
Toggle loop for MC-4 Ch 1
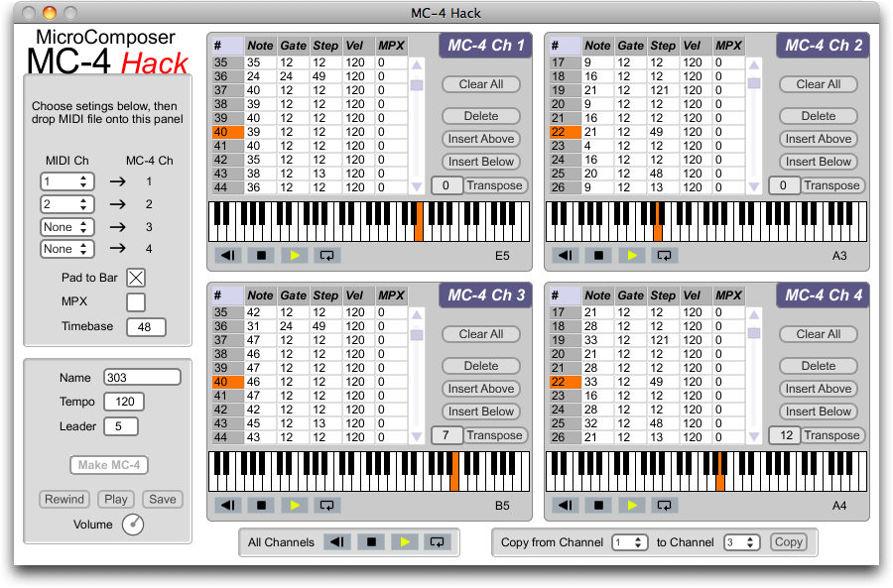pyautogui.click(x=326, y=256)
